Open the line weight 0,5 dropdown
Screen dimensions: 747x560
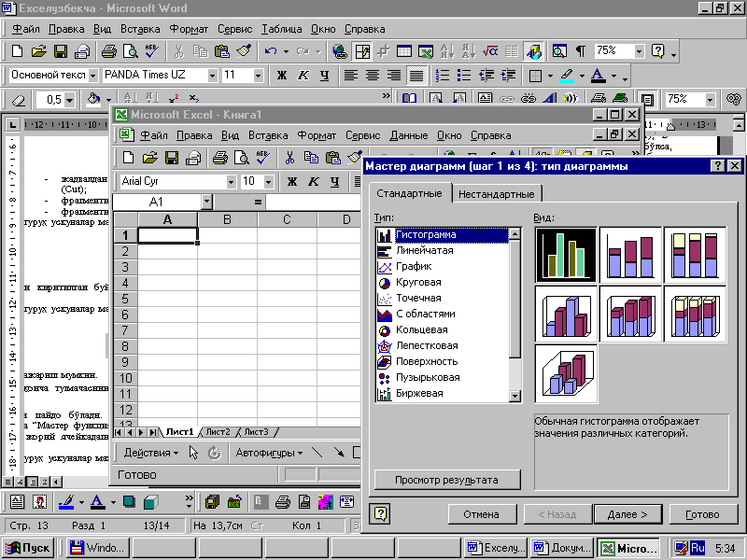tap(70, 100)
